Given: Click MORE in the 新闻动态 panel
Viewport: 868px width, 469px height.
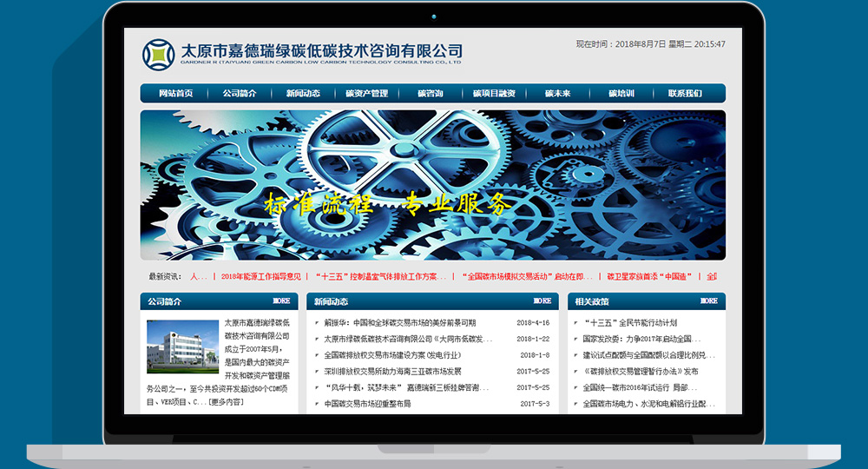Looking at the screenshot, I should pos(542,301).
